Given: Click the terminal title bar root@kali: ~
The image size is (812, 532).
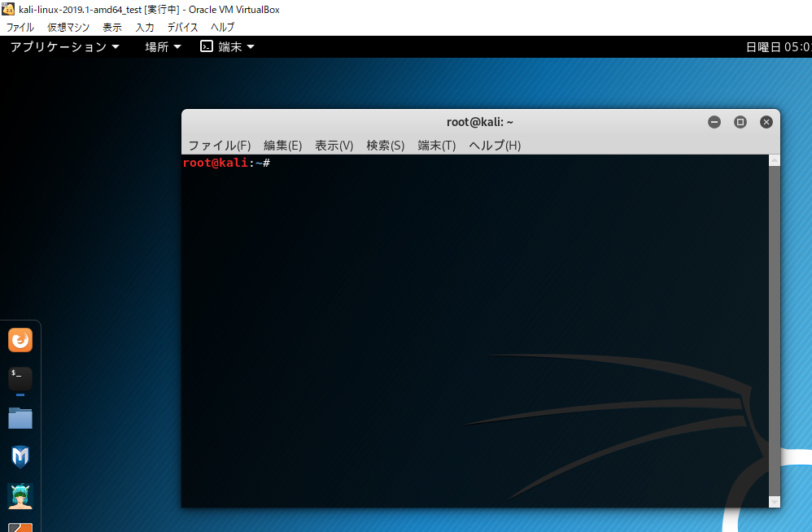Looking at the screenshot, I should pyautogui.click(x=480, y=122).
